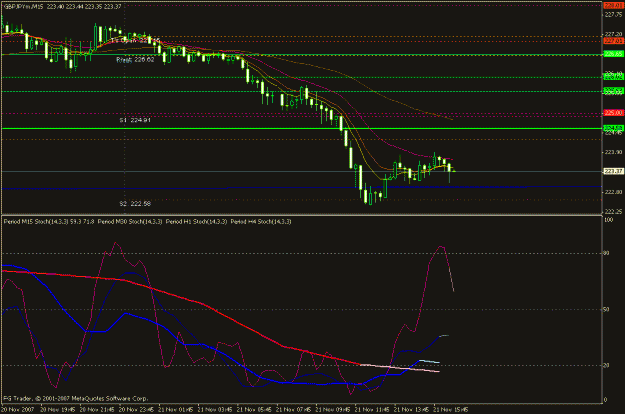The image size is (625, 414).
Task: Click the red 225.00 price tag
Action: [613, 113]
